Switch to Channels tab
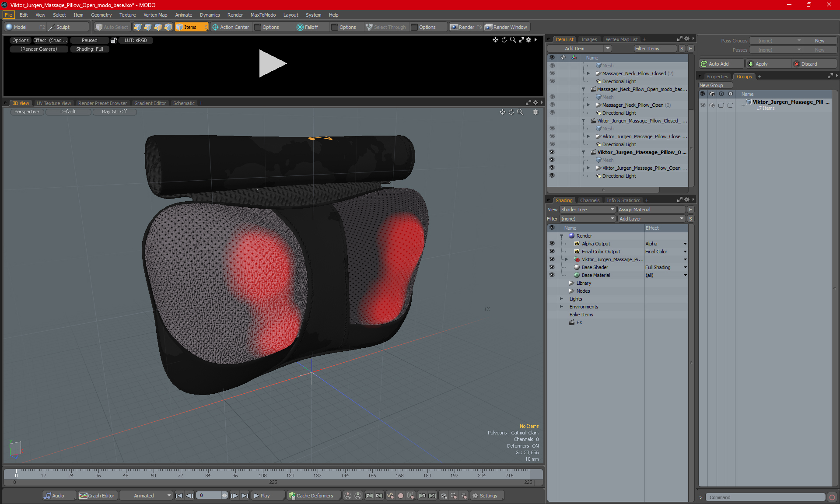Image resolution: width=840 pixels, height=504 pixels. click(590, 200)
